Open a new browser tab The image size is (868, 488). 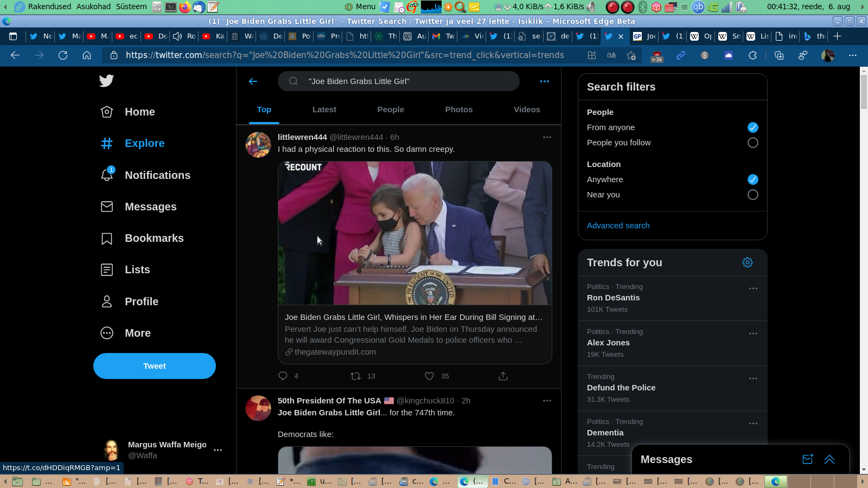pyautogui.click(x=838, y=36)
